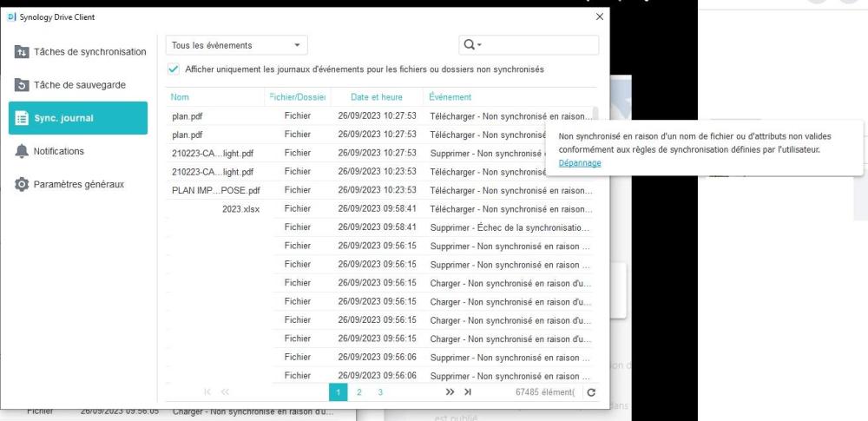Uncheck show only unsynchronized files logs
The width and height of the screenshot is (868, 421).
point(174,69)
